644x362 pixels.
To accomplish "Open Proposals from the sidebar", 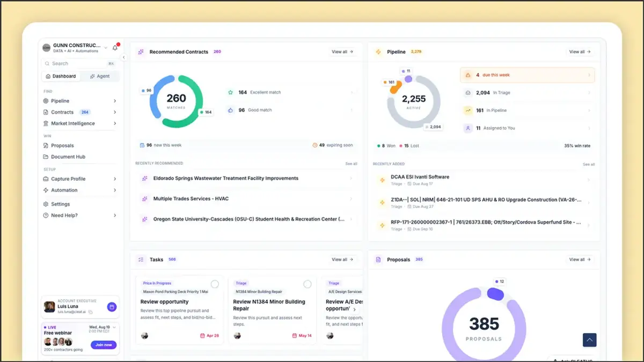I will coord(62,145).
